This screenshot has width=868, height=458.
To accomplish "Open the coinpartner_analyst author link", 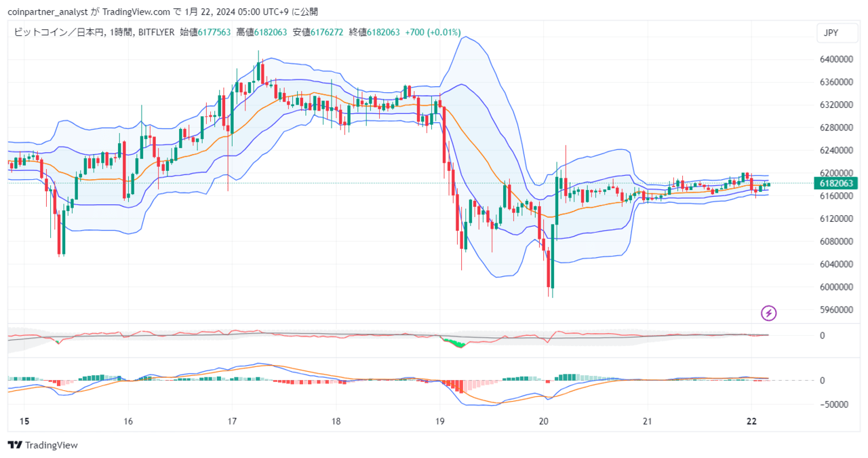I will point(47,12).
